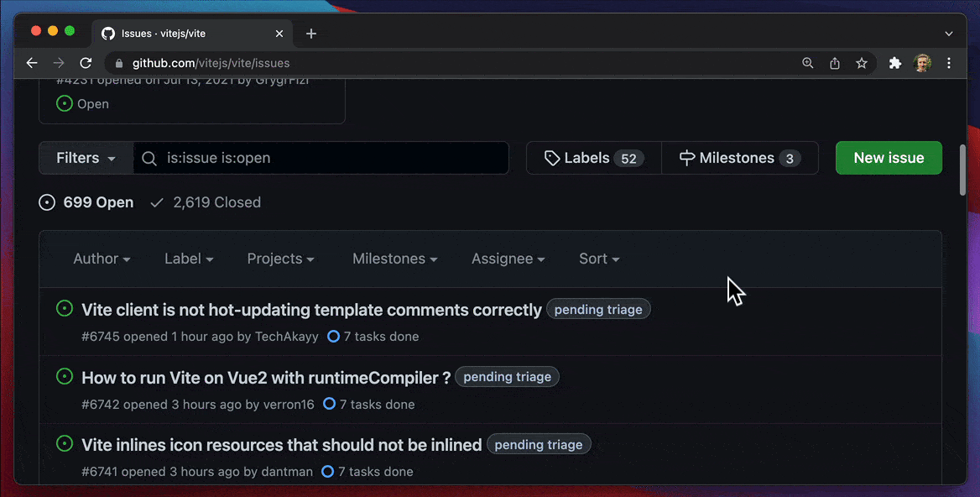Click the milestone signpost icon
This screenshot has width=980, height=497.
point(687,158)
